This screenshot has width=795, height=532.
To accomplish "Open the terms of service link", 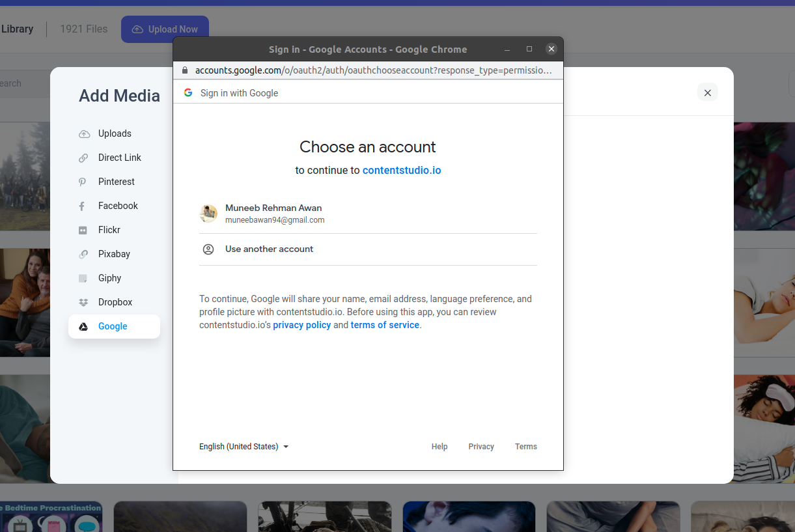I will (x=385, y=325).
